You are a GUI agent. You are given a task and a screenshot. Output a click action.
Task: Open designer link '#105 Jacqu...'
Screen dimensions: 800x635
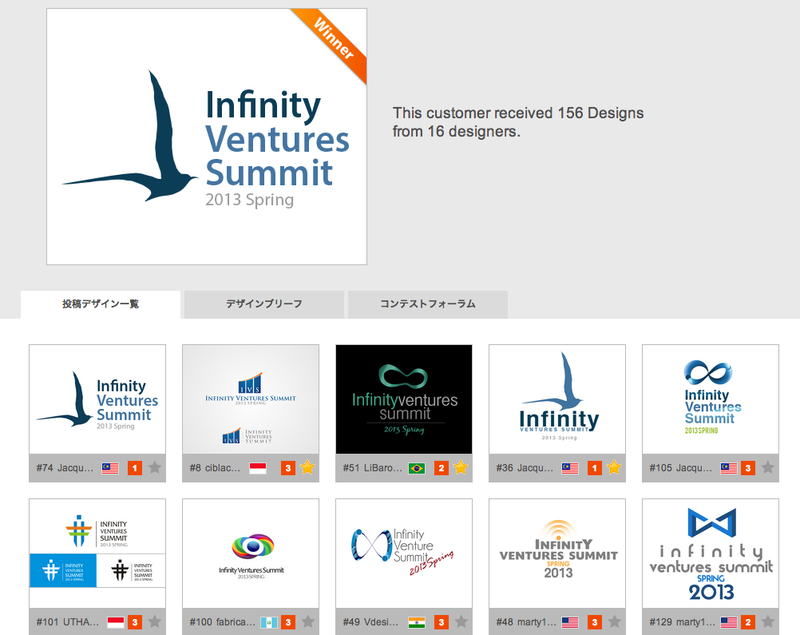(681, 468)
